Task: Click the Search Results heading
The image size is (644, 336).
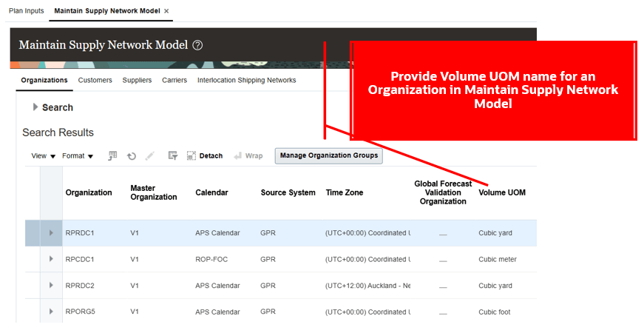Action: click(58, 132)
